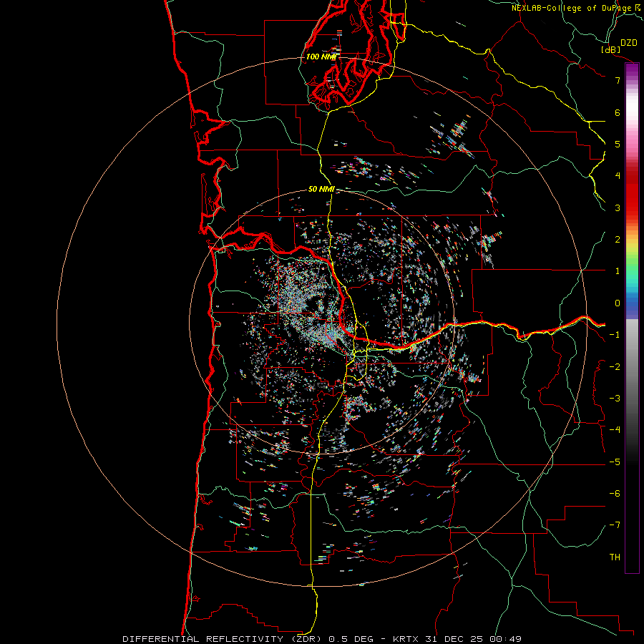Click the colorbar value 2 label
This screenshot has height=644, width=644.
pyautogui.click(x=618, y=240)
